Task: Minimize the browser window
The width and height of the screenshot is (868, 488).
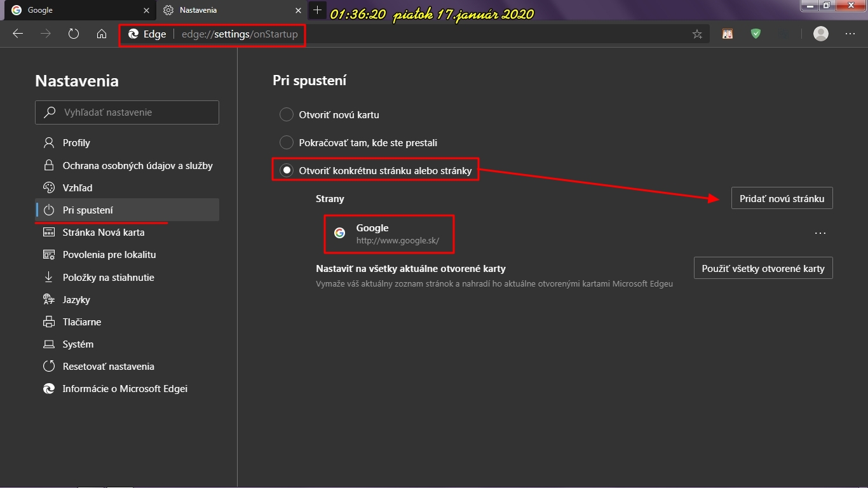Action: [810, 6]
